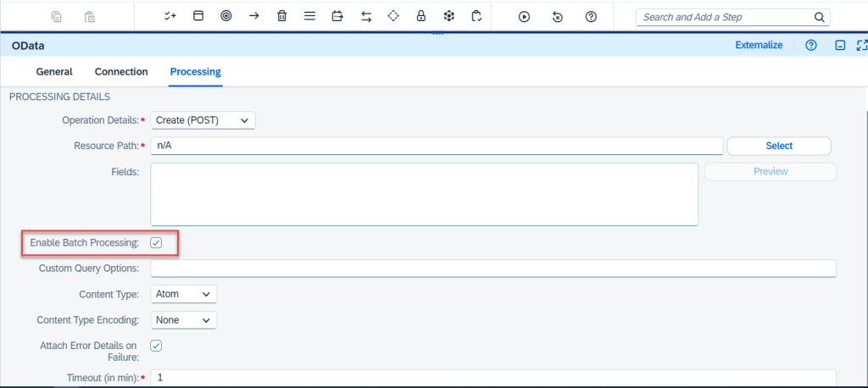Click the Externalize link

click(759, 46)
